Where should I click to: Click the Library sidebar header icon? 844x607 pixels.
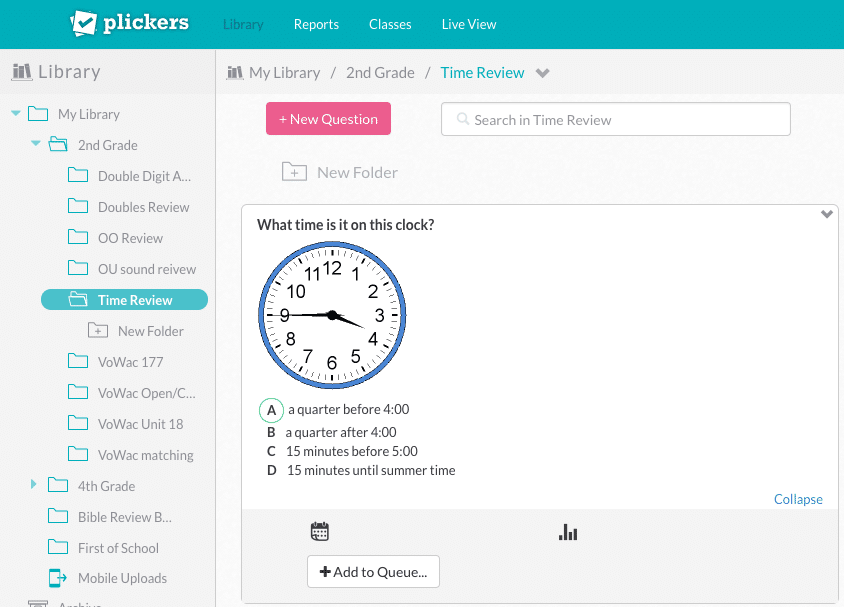click(22, 72)
